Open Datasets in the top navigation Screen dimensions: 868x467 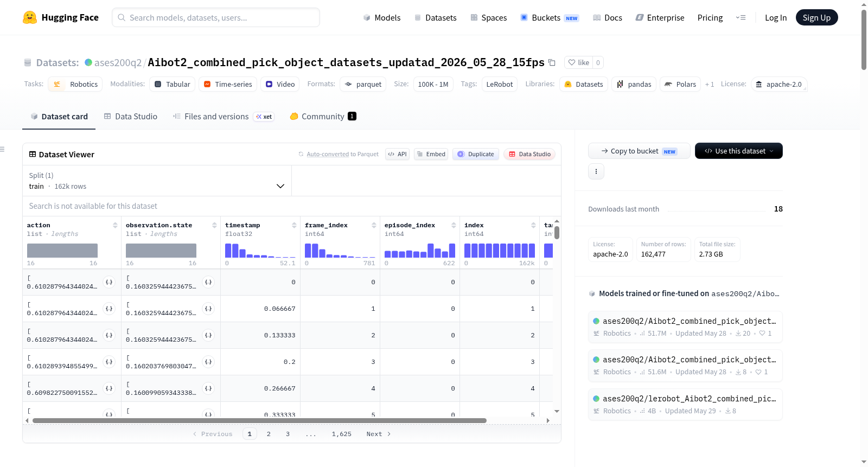pos(436,18)
